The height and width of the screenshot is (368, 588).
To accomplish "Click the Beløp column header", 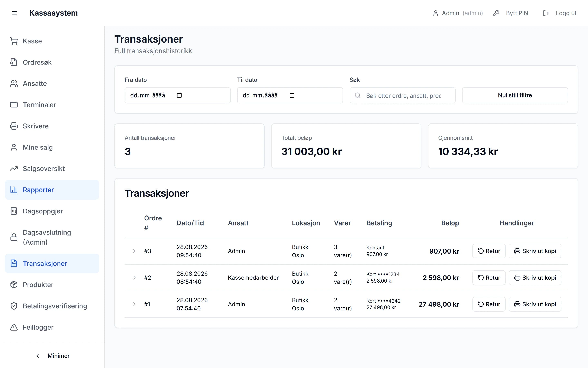I will coord(450,223).
